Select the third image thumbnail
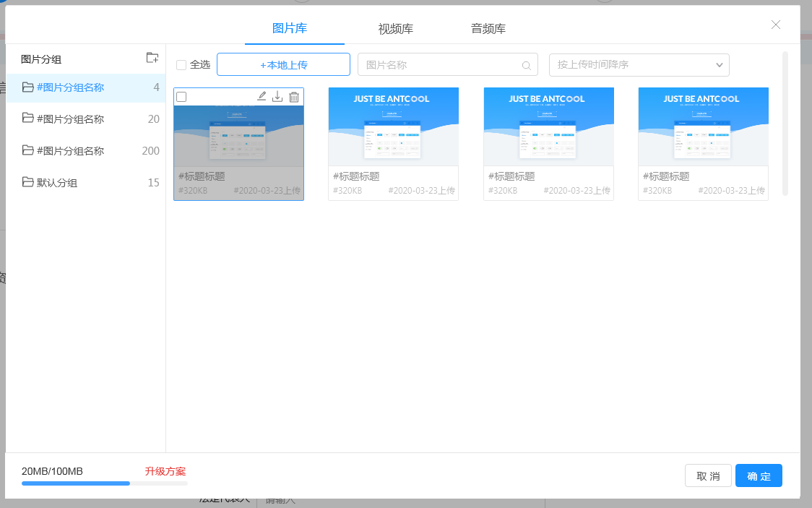The image size is (812, 508). pyautogui.click(x=548, y=126)
